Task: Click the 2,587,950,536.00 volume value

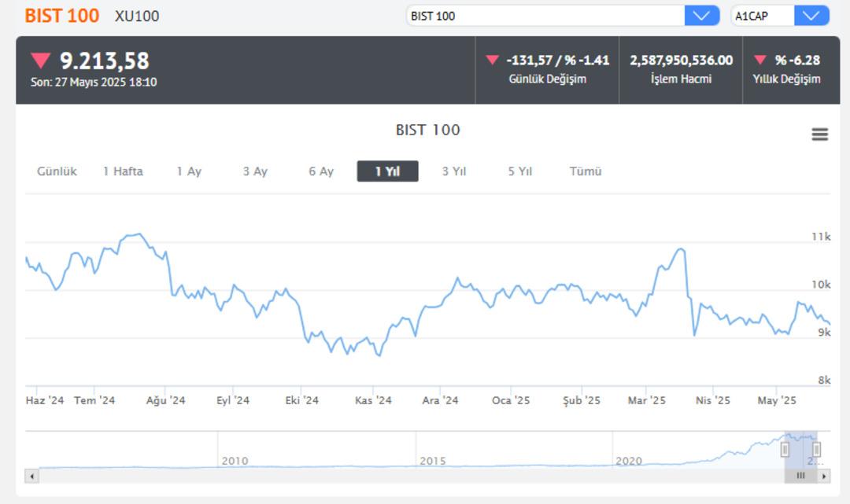Action: click(681, 60)
